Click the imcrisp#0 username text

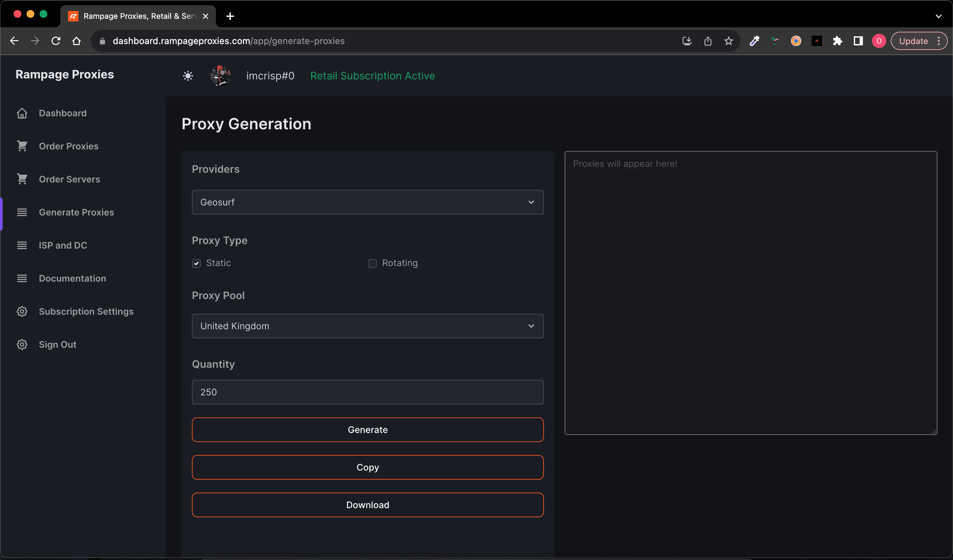pos(270,76)
